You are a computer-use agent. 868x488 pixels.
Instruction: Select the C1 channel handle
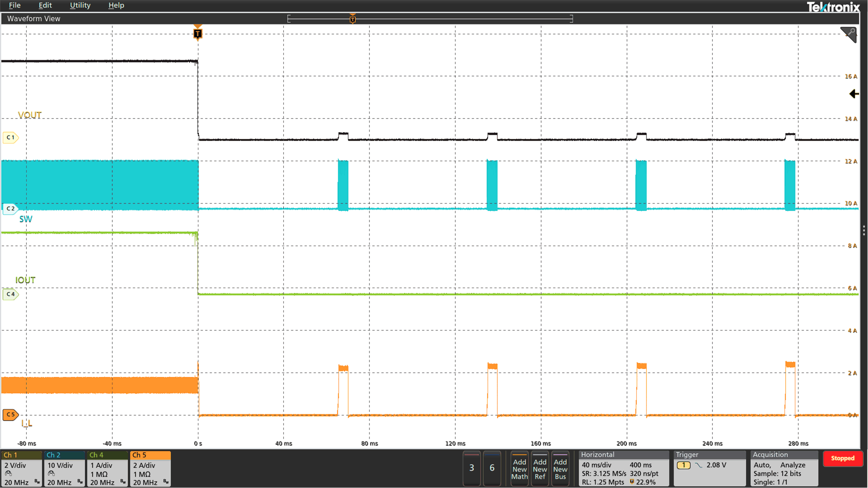pyautogui.click(x=10, y=138)
